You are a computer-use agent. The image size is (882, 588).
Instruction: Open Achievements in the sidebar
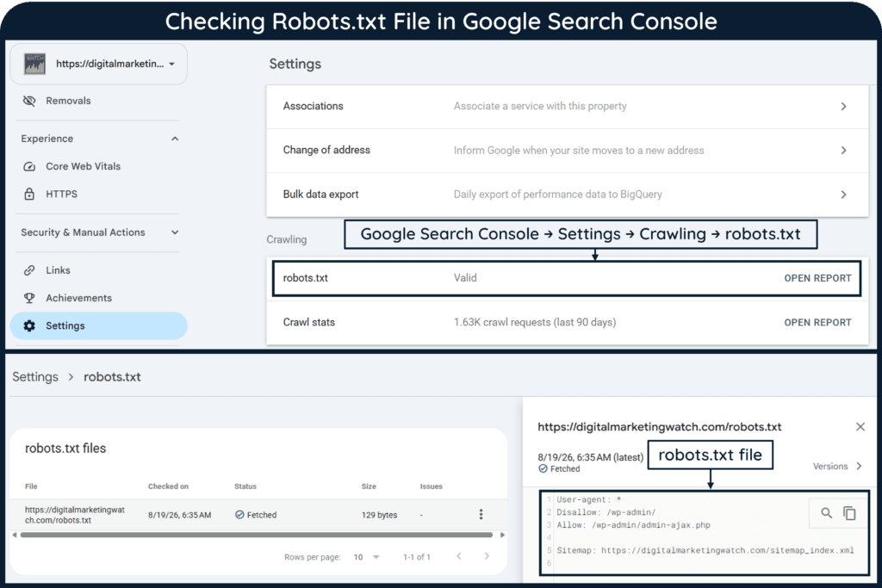78,298
